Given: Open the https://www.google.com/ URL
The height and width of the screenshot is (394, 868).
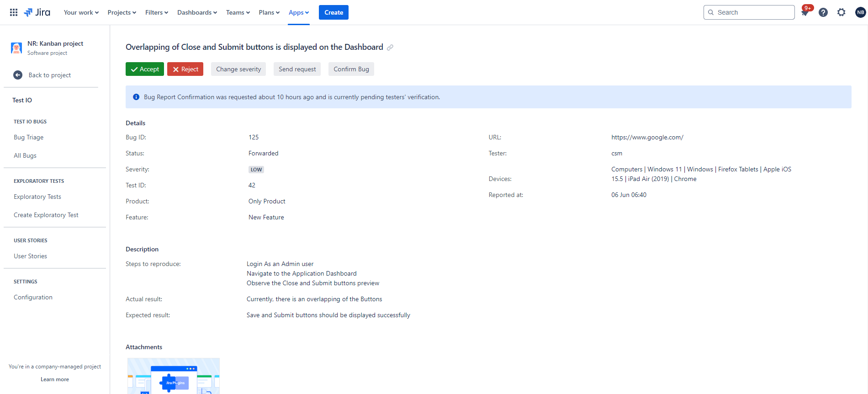Looking at the screenshot, I should pos(647,137).
